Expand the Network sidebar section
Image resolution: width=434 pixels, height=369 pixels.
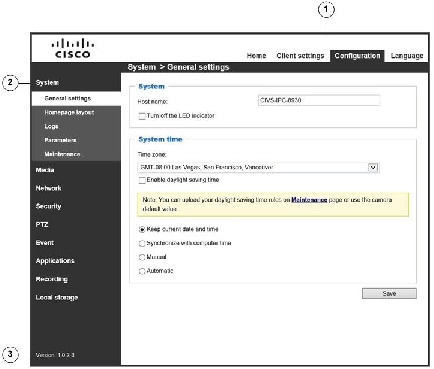coord(49,188)
